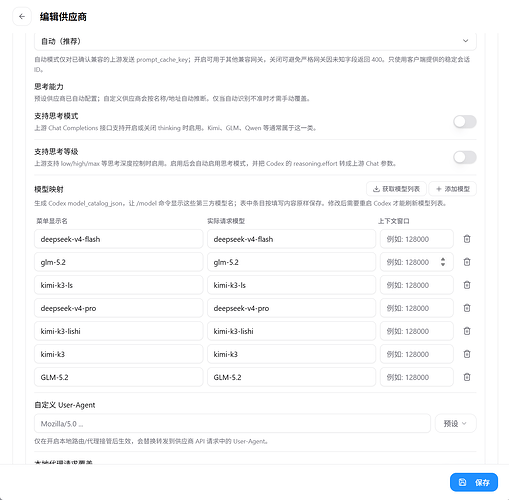Edit display name field for kimi-k3-lishi
The width and height of the screenshot is (509, 500).
(119, 331)
